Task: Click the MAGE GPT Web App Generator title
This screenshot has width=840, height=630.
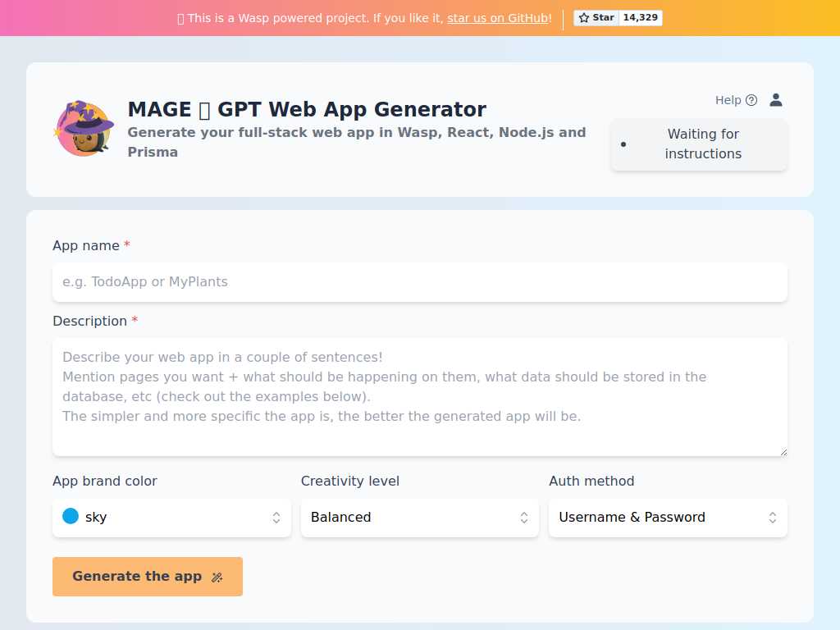Action: (307, 109)
